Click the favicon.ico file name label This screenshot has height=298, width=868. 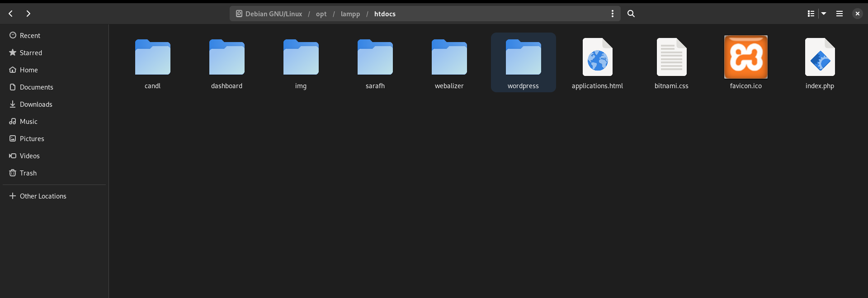coord(745,86)
